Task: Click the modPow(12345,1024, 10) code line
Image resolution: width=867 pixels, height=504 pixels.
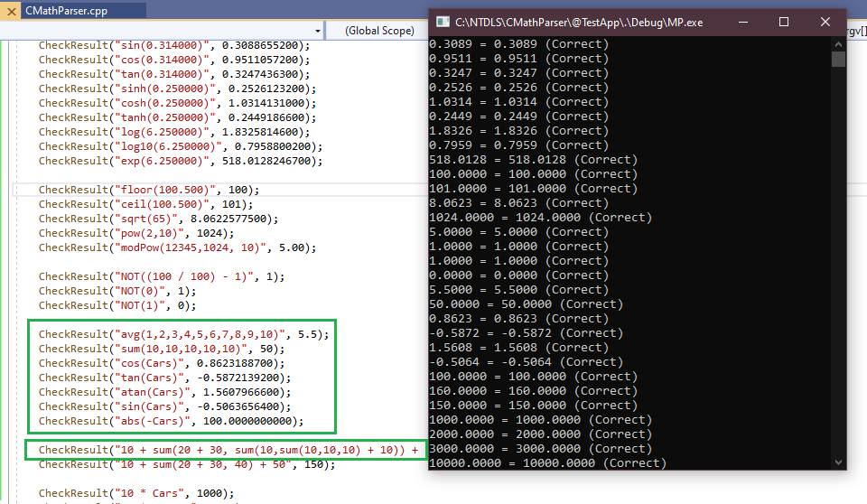Action: 177,247
